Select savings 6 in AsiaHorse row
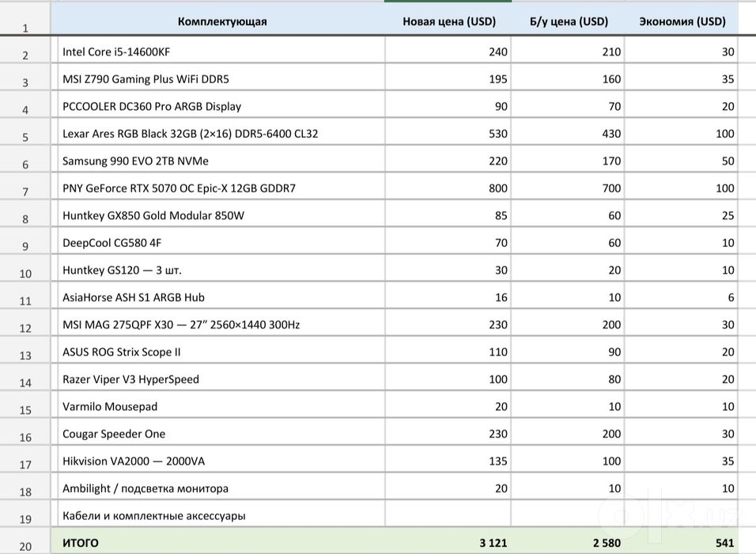 681,297
